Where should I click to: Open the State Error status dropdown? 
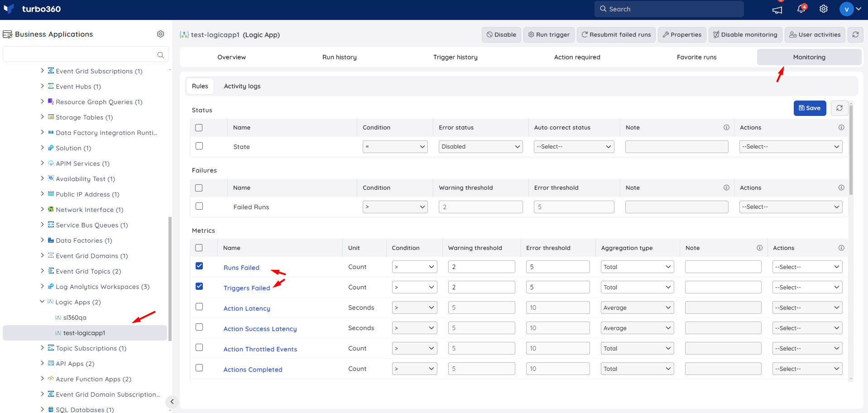480,147
